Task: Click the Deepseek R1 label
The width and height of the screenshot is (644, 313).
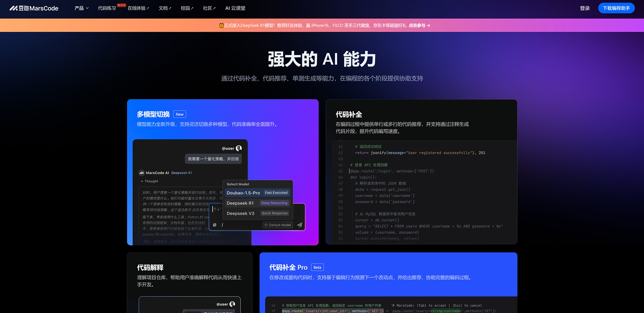Action: coord(181,173)
